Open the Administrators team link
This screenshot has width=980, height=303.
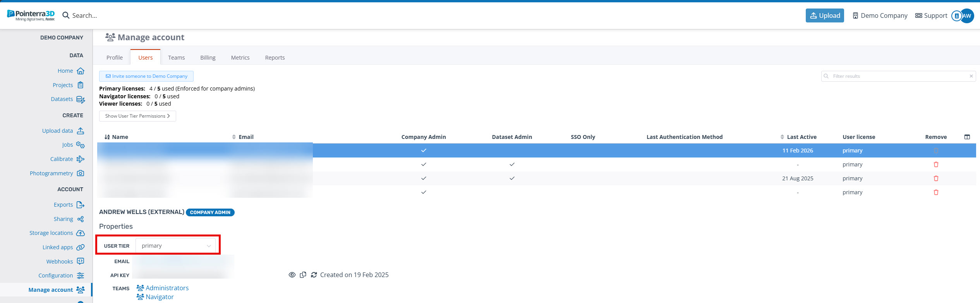167,288
